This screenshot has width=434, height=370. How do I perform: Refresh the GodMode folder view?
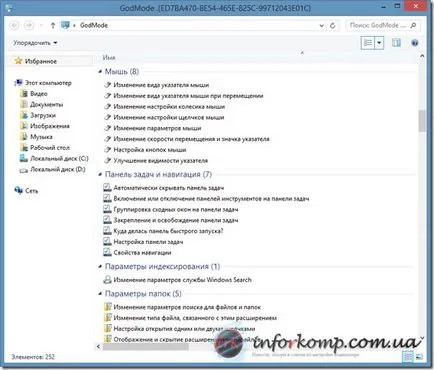point(332,25)
